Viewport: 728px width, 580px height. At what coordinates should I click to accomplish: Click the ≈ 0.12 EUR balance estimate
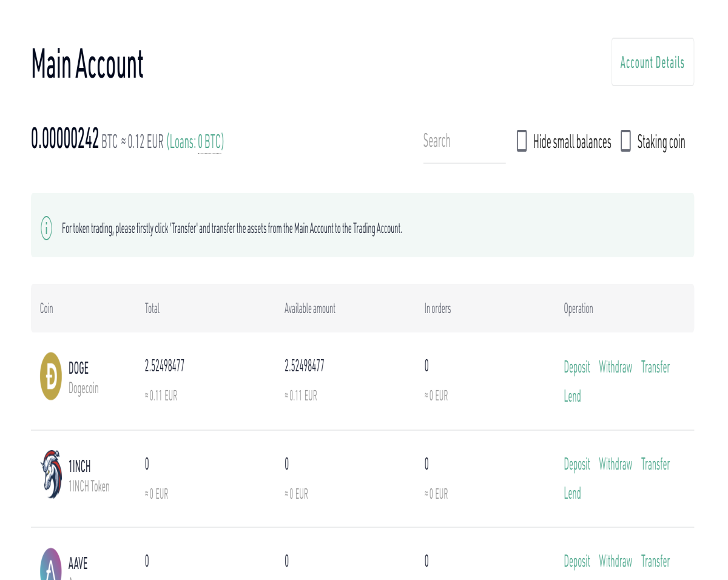[x=143, y=142]
